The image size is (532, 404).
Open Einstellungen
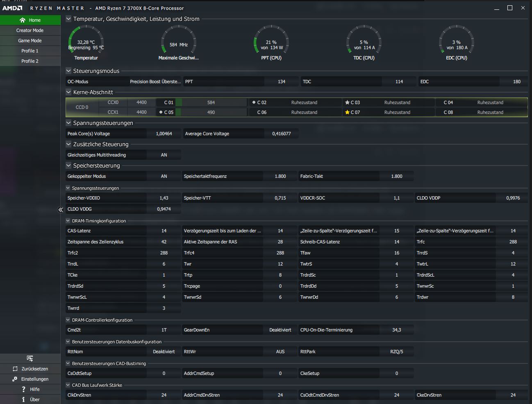point(30,379)
